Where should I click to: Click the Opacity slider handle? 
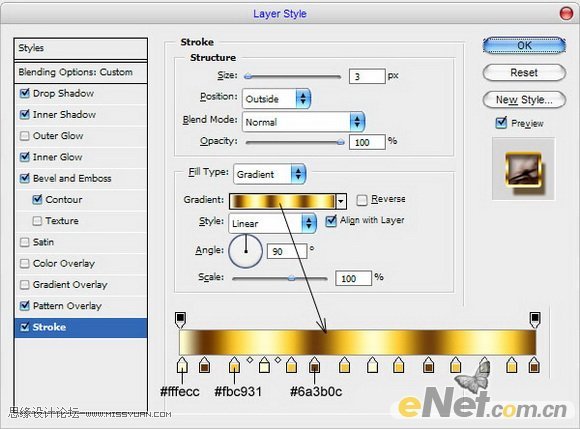[341, 142]
